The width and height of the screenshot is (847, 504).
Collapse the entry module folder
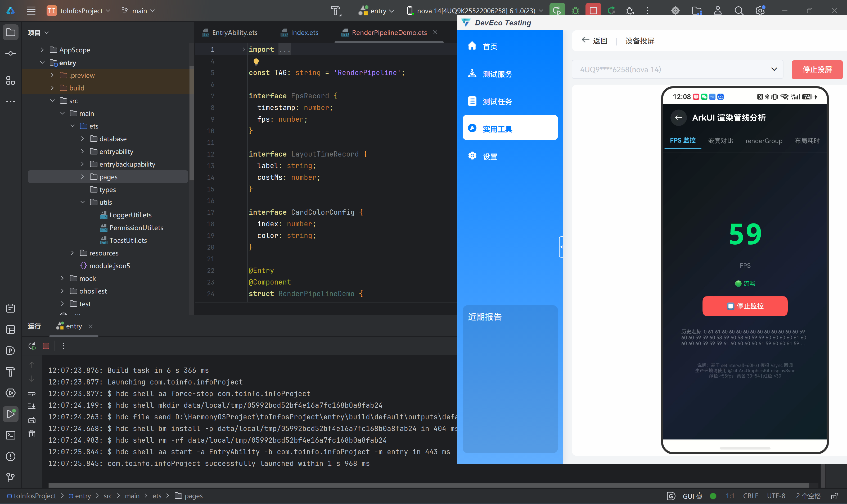(x=42, y=62)
